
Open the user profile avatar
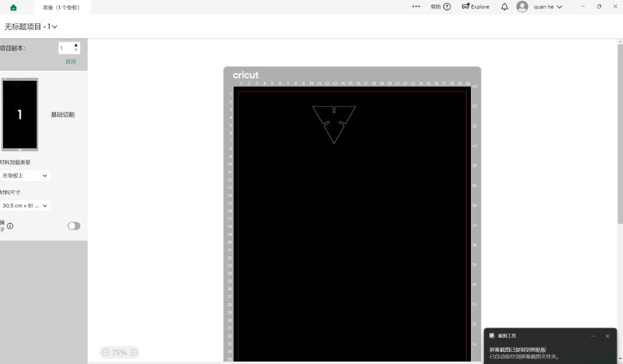click(x=522, y=7)
